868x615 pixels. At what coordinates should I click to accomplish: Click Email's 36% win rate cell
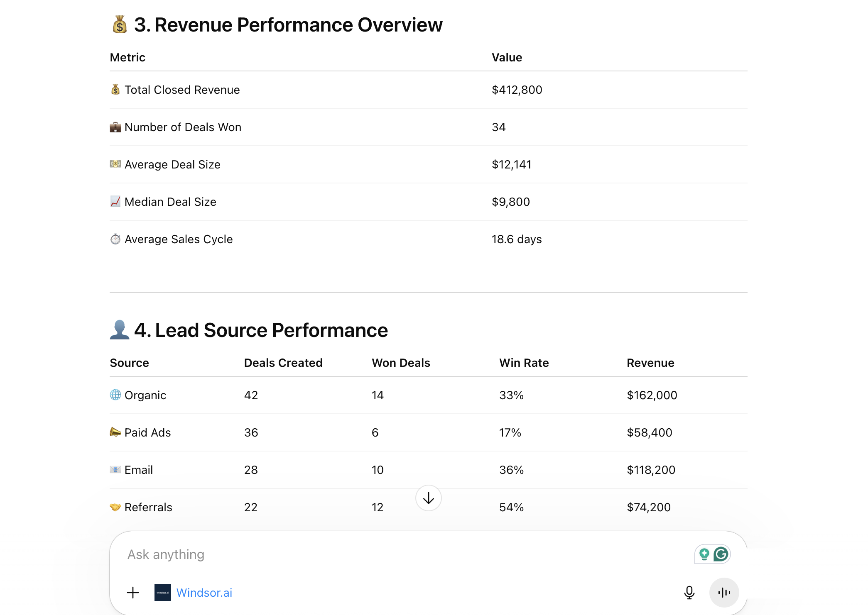tap(511, 470)
